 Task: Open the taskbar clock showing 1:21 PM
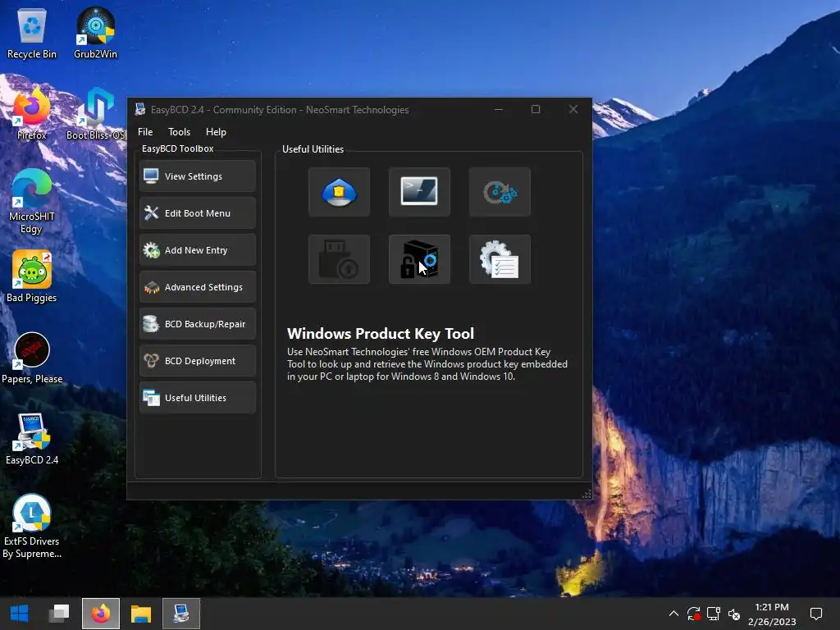click(x=772, y=614)
